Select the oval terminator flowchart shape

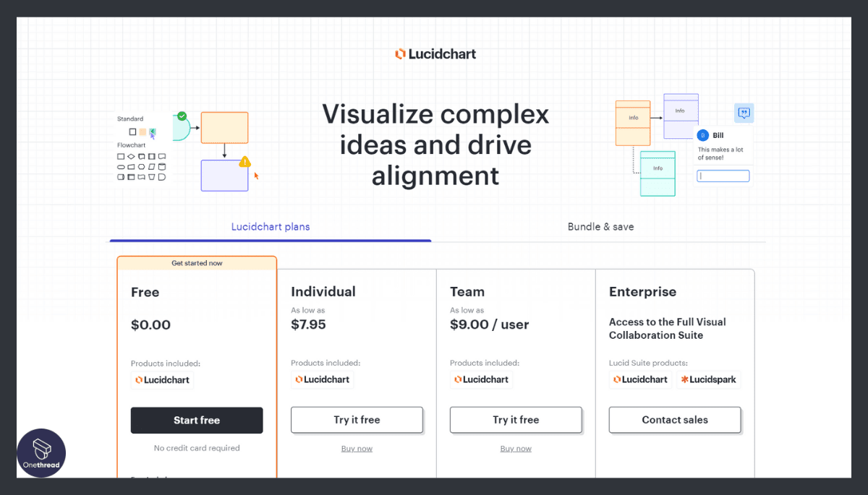[x=121, y=166]
